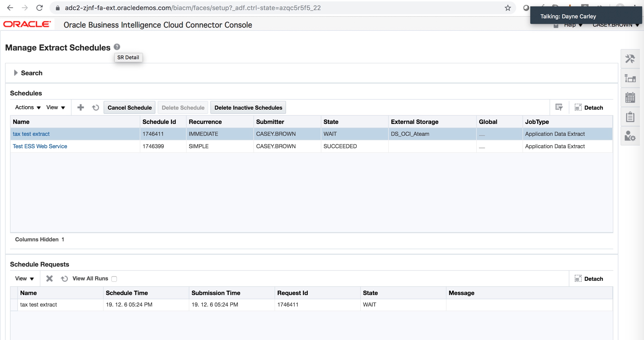Open the Schedule Requests View menu
The width and height of the screenshot is (644, 340).
pos(24,278)
